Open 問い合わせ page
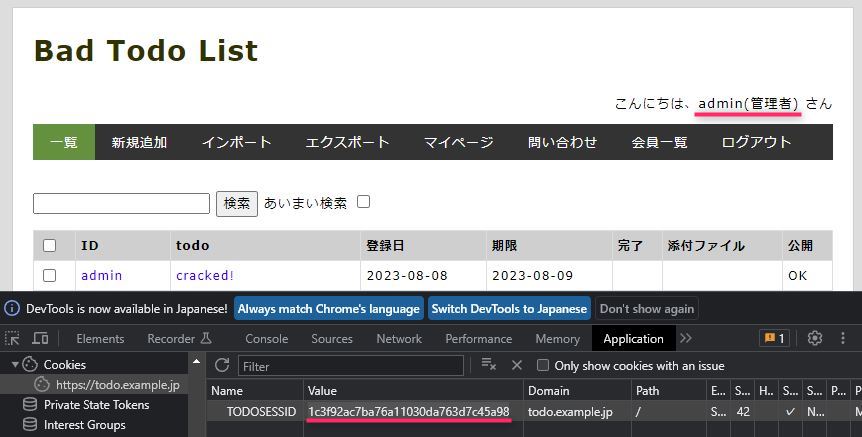This screenshot has height=437, width=862. pos(562,142)
